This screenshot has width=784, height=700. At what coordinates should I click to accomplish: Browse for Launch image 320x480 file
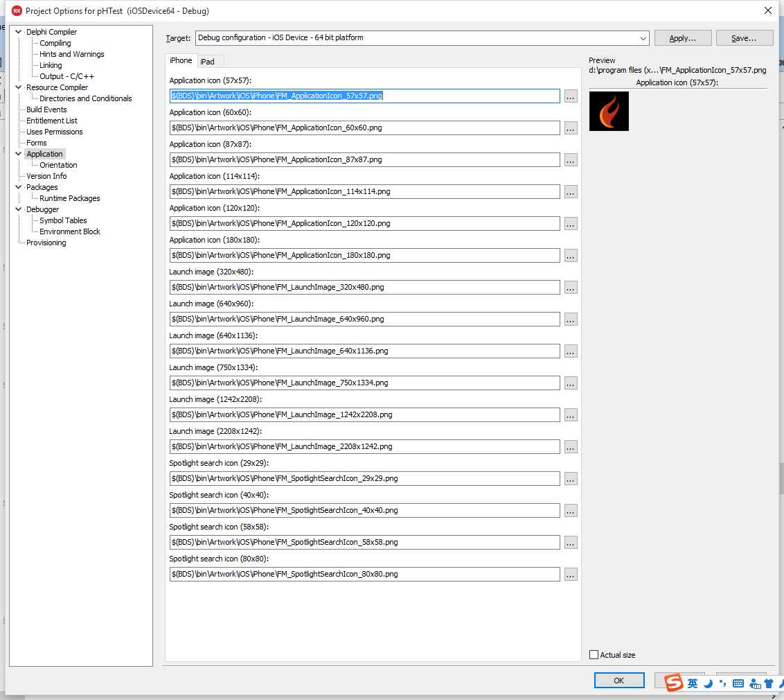click(x=571, y=287)
